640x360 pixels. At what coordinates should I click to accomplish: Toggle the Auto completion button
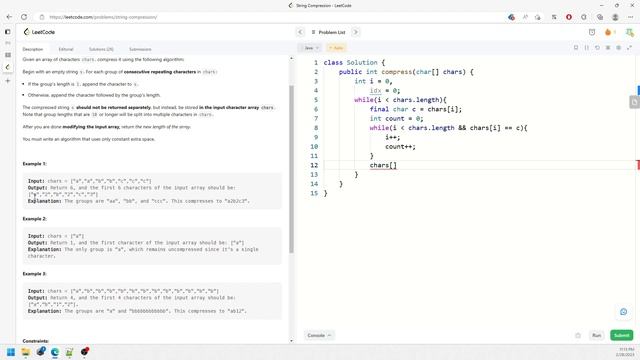[336, 48]
